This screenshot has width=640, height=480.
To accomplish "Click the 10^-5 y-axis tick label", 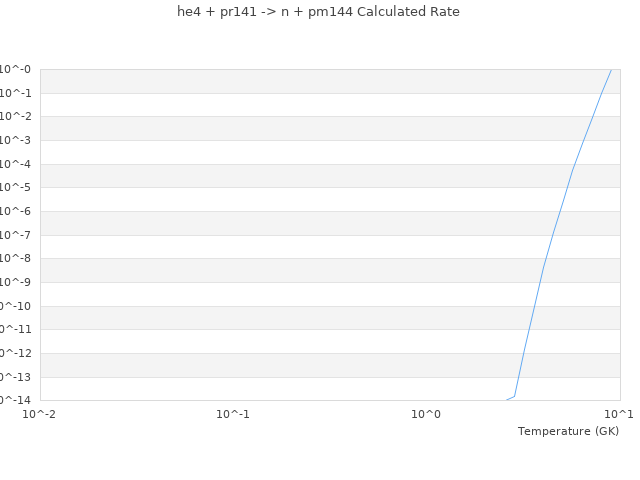I will click(x=16, y=188).
